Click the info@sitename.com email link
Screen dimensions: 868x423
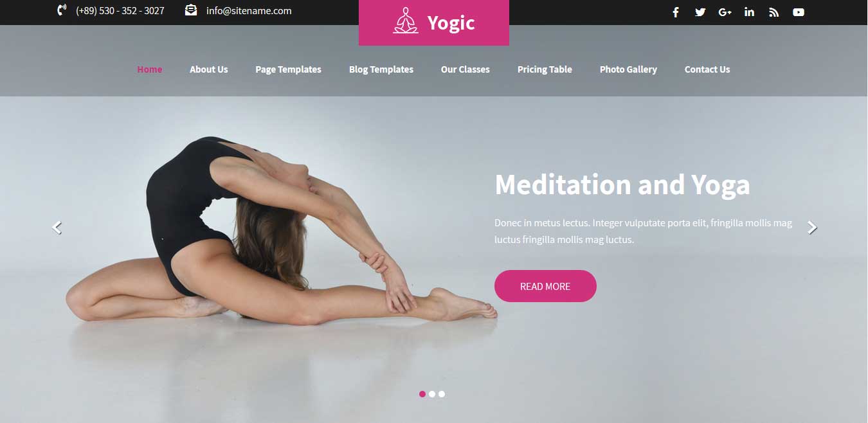pos(249,10)
